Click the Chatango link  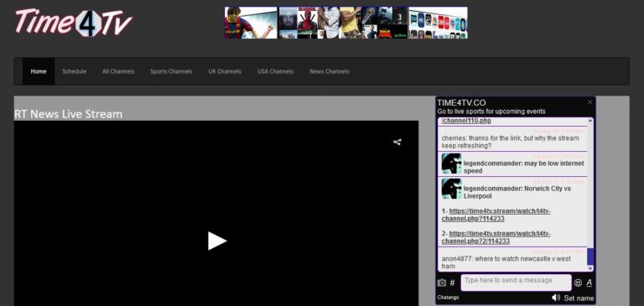[448, 298]
